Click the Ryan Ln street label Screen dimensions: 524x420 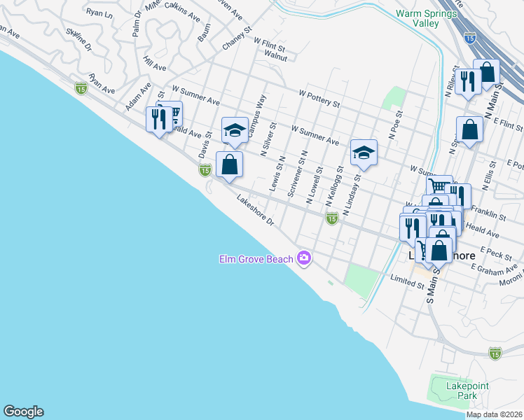pyautogui.click(x=99, y=13)
